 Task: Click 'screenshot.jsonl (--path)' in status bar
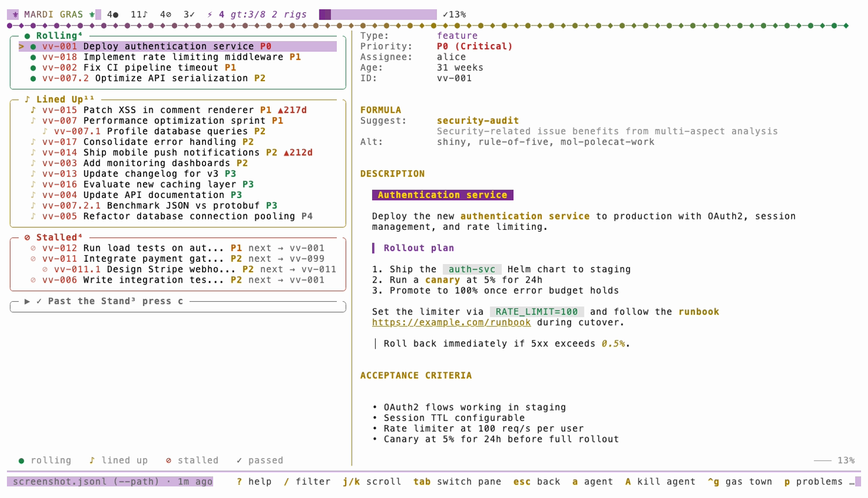pyautogui.click(x=86, y=482)
